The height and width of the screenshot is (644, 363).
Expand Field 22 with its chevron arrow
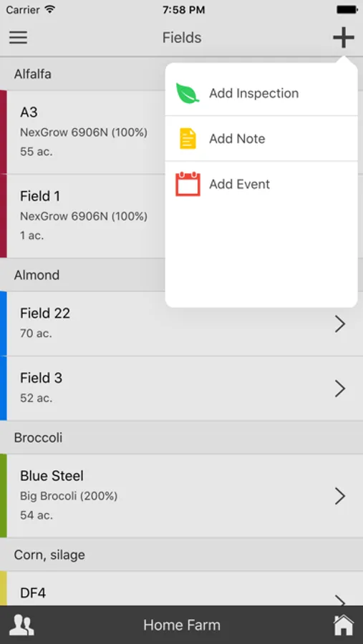(340, 324)
